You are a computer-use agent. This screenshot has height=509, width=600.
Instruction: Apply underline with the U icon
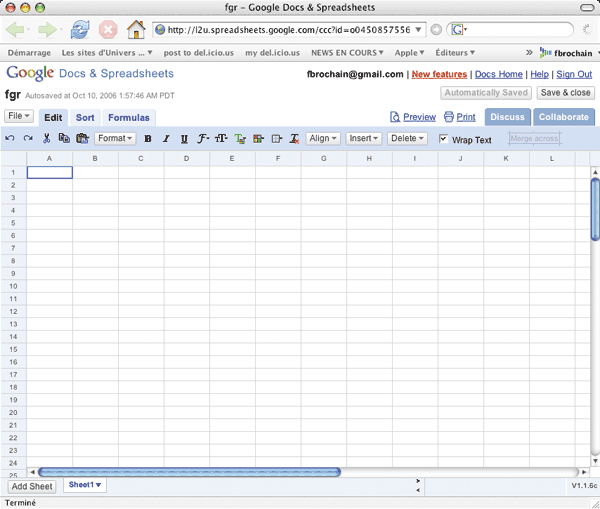[184, 139]
